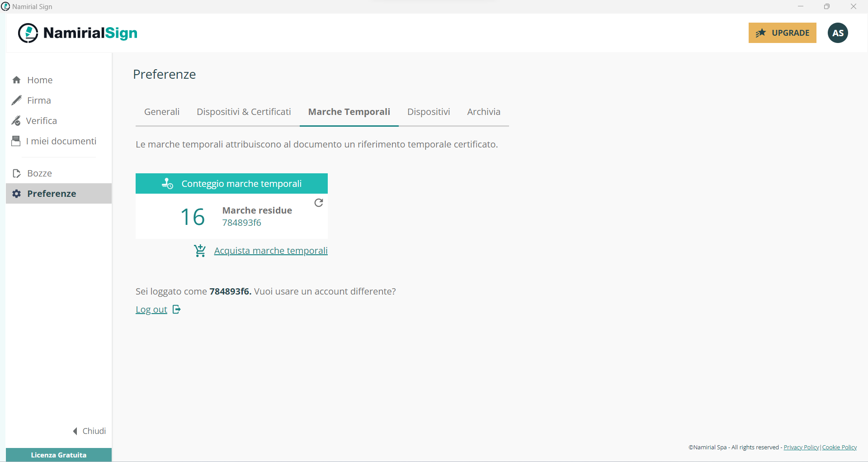Click the shopping cart icon near Acquista
This screenshot has height=462, width=868.
[200, 250]
